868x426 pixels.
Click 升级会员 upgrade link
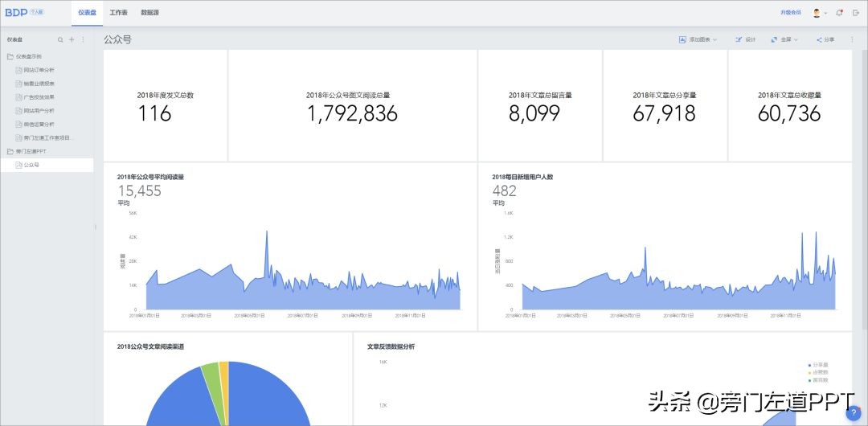[x=791, y=13]
